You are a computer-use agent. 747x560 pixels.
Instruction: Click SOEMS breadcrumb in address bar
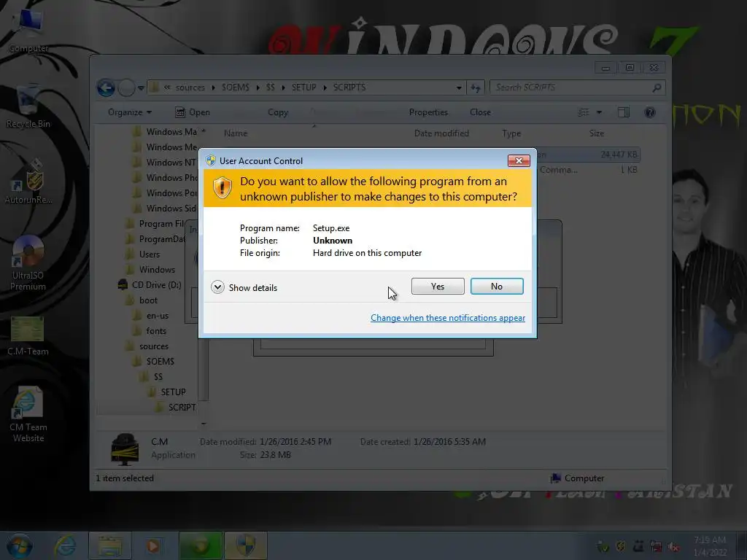(236, 87)
